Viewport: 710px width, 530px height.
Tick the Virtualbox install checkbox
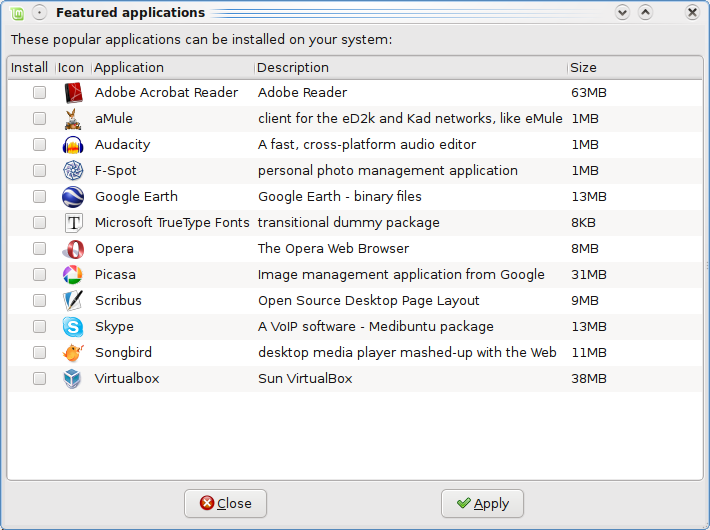coord(39,378)
